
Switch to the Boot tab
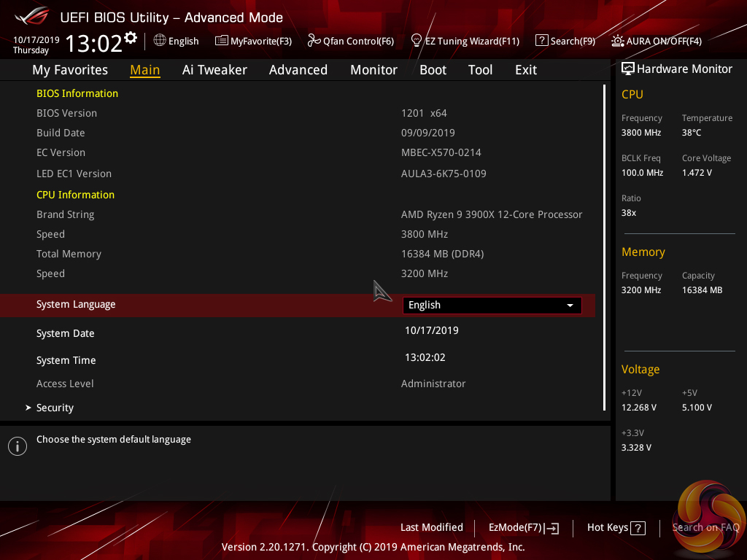[x=433, y=70]
